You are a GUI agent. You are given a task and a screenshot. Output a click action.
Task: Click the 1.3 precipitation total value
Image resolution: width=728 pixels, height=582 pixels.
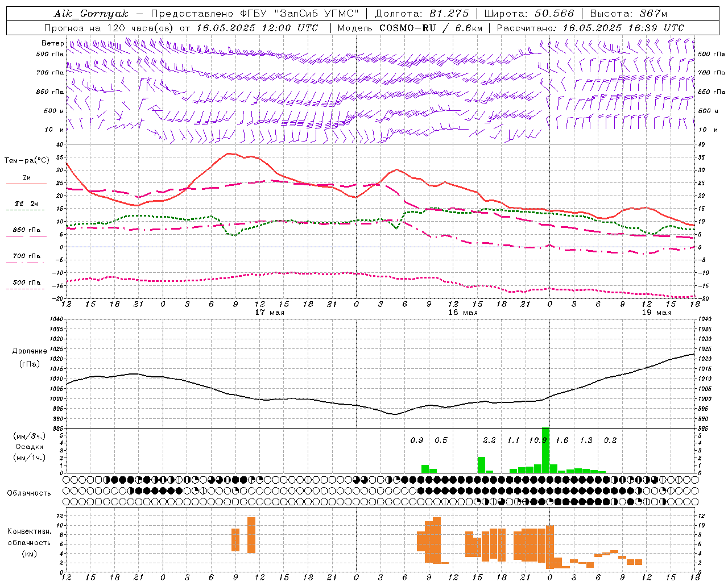point(586,440)
